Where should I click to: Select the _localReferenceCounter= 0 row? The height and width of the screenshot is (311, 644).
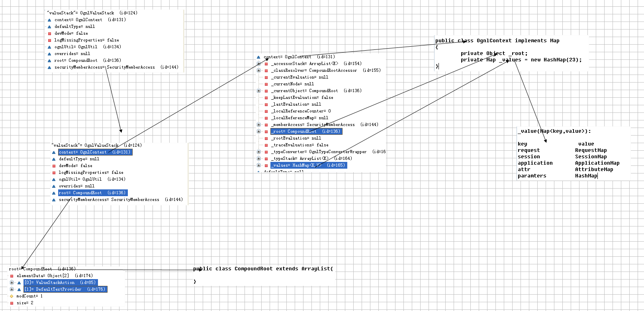click(301, 111)
